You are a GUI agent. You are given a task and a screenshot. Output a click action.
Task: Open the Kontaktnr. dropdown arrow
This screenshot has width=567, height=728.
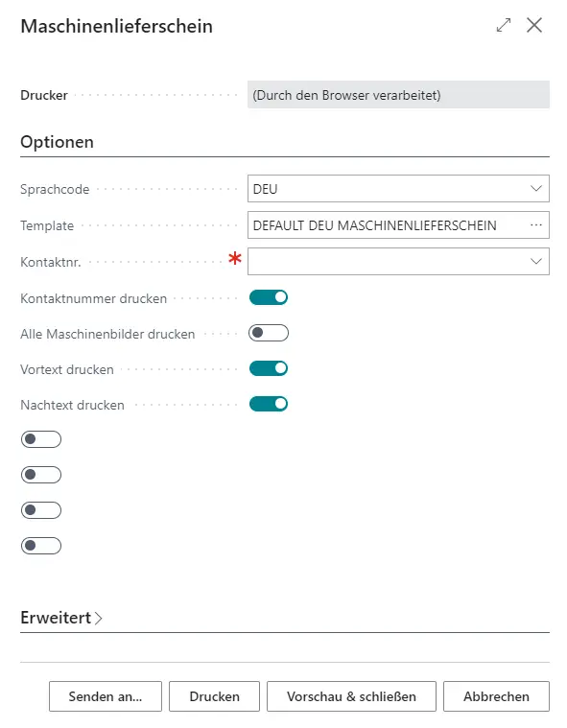pos(536,262)
